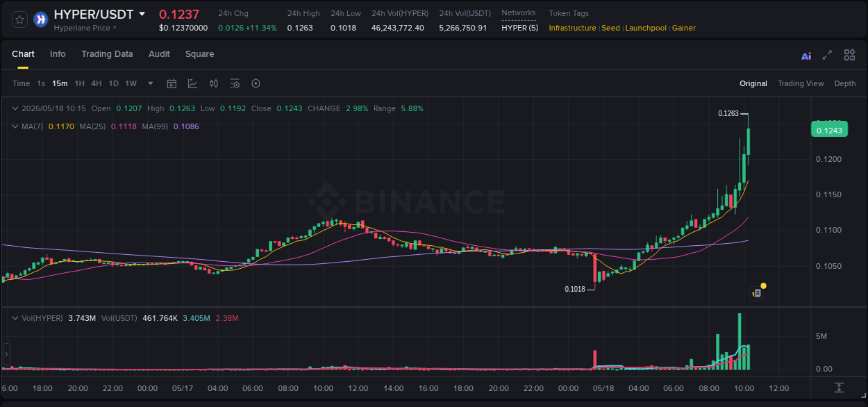Click the 0.1018 low price marker
Viewport: 868px width, 407px height.
(574, 289)
